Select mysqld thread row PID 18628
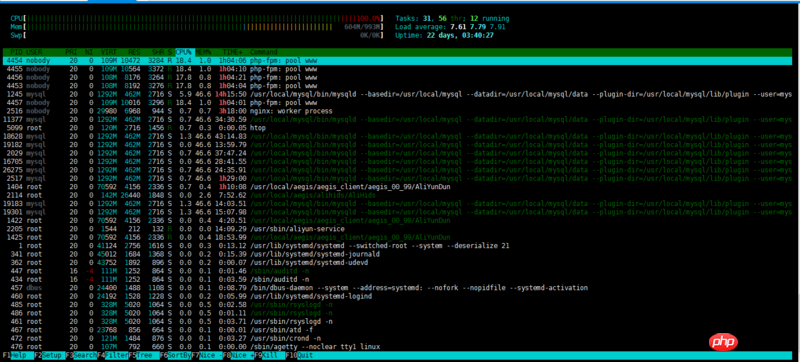The height and width of the screenshot is (362, 800). (398, 136)
